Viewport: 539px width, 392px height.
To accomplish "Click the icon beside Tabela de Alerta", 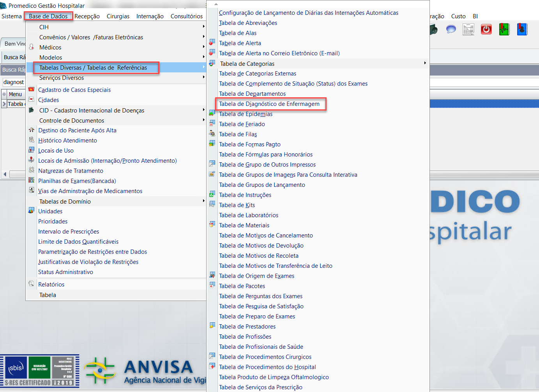I will 212,42.
